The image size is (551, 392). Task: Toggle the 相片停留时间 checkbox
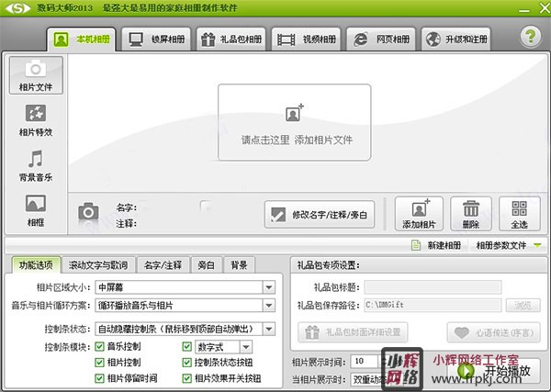point(99,378)
